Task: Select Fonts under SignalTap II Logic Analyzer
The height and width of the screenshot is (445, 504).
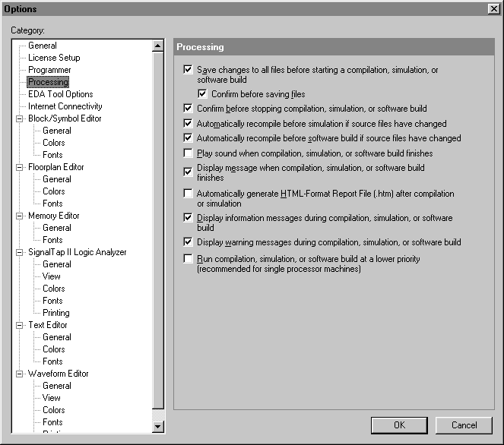Action: tap(52, 301)
